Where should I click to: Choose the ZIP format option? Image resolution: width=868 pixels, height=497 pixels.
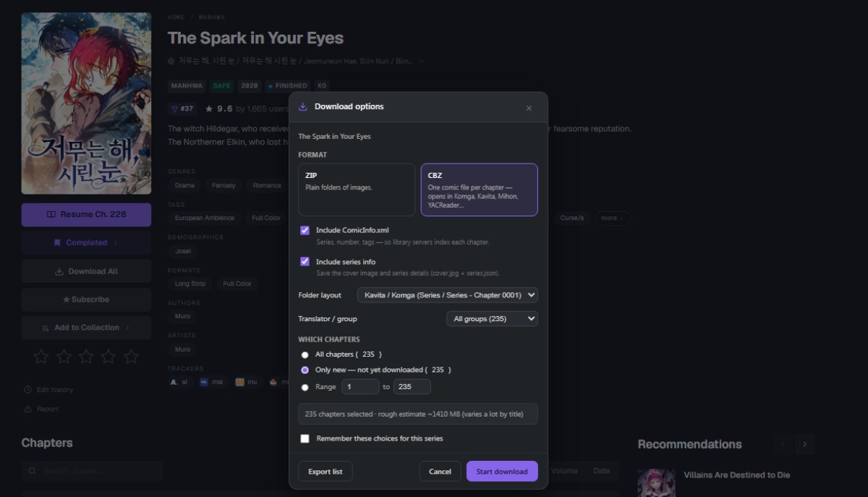[357, 190]
